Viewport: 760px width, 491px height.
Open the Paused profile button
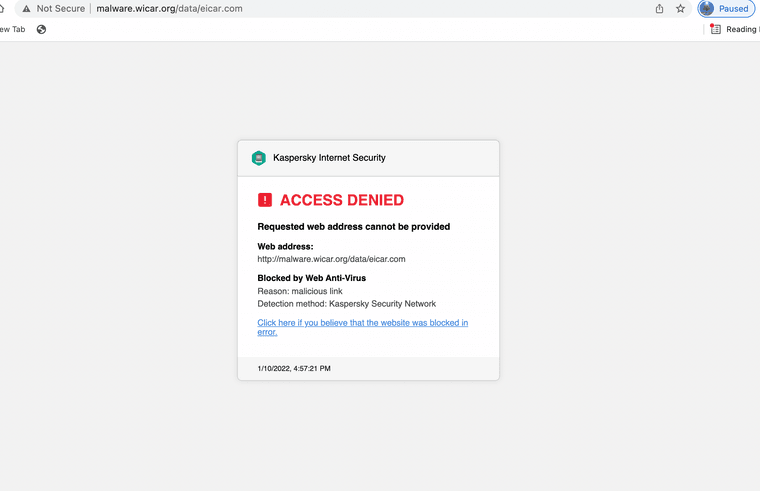pyautogui.click(x=726, y=9)
